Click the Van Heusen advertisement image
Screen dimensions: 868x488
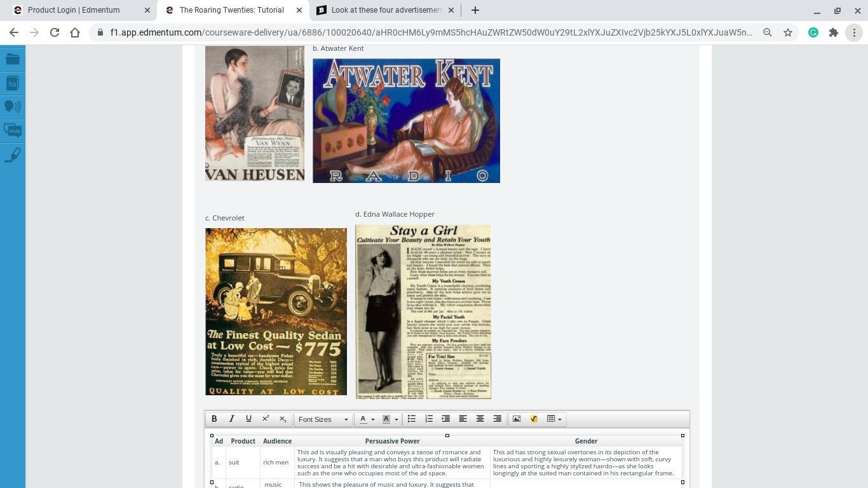point(255,114)
